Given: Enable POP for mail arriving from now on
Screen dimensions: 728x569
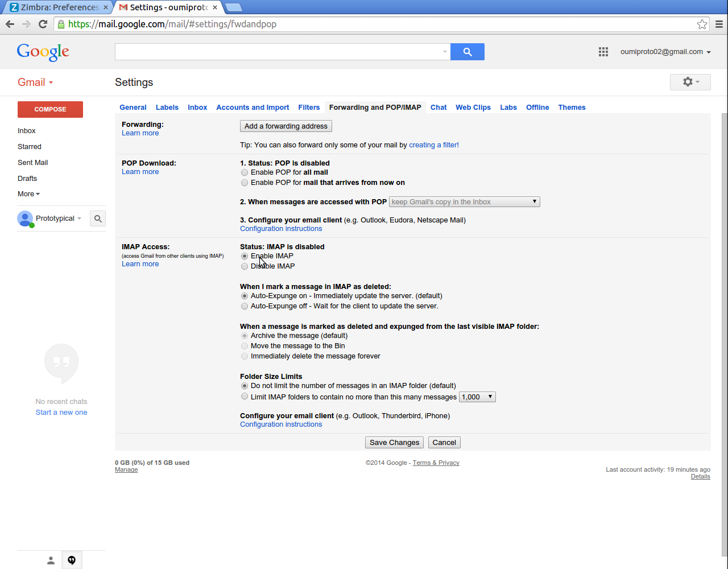Looking at the screenshot, I should pyautogui.click(x=245, y=183).
